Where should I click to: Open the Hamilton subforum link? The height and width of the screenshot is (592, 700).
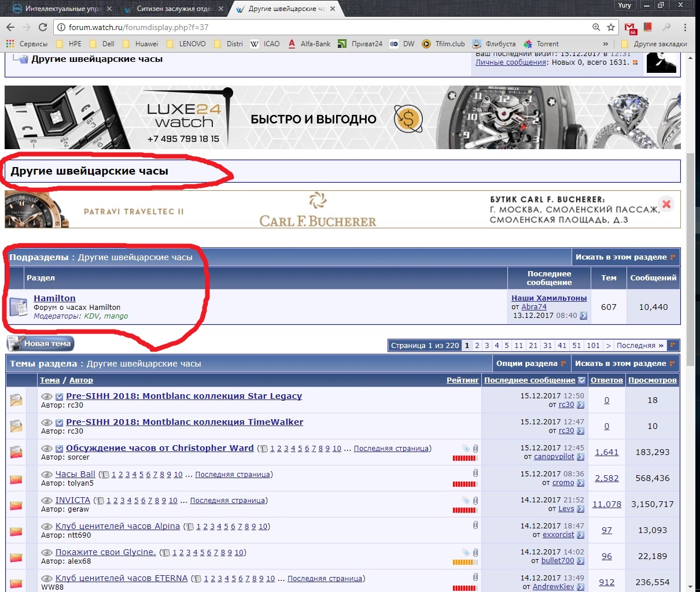(54, 298)
